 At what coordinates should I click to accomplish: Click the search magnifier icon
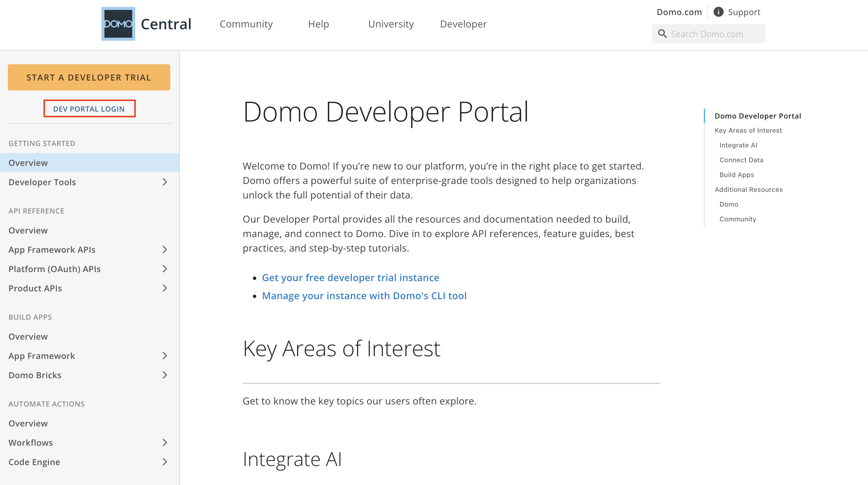pyautogui.click(x=662, y=34)
